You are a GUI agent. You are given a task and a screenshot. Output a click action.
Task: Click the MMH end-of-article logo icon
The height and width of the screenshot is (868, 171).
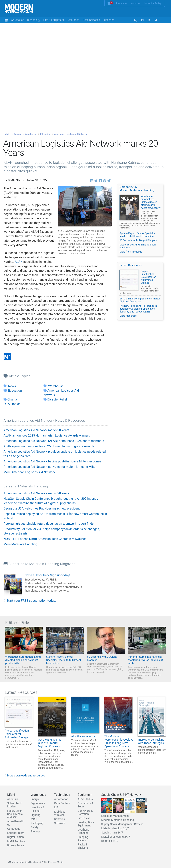(7, 356)
